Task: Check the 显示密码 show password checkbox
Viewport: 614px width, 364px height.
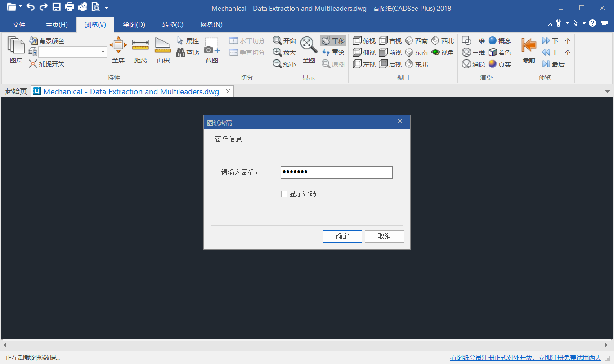Action: click(x=284, y=194)
